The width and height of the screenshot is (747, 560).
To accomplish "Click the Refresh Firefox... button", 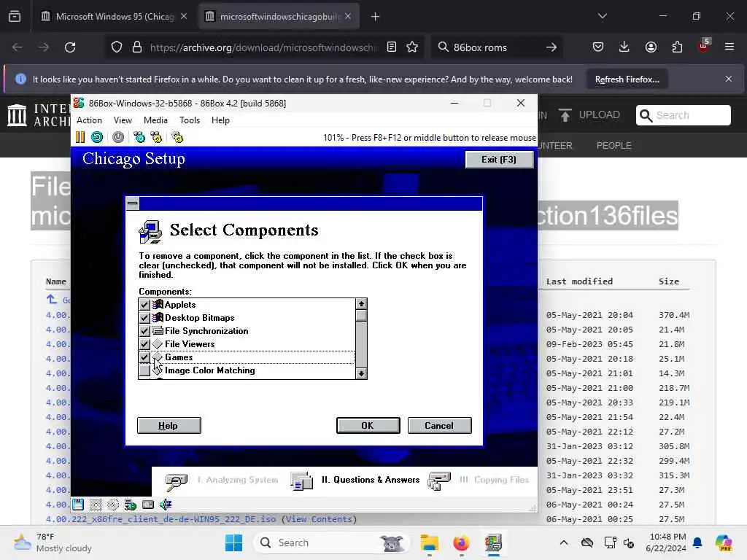I will click(x=627, y=79).
